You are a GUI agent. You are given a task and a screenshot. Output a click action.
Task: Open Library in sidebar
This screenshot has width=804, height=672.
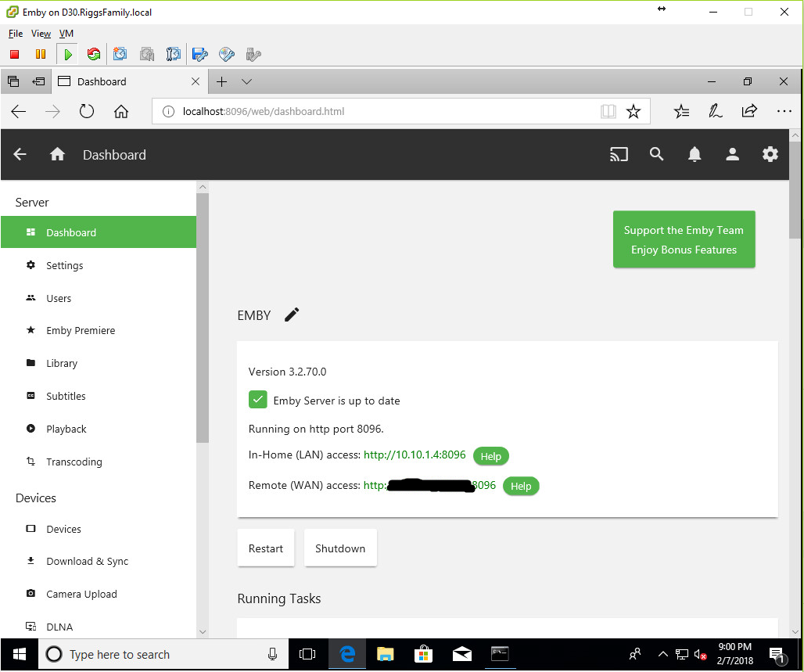pyautogui.click(x=99, y=363)
